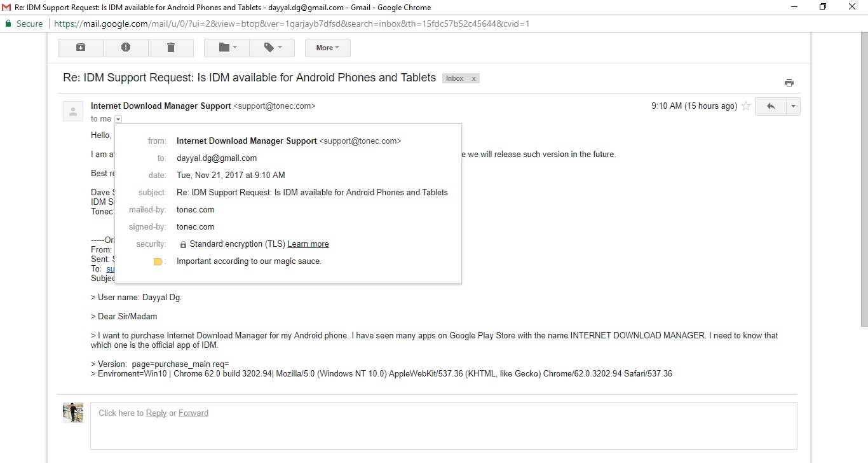
Task: Click the Gmail favicon in the title bar
Action: (7, 7)
